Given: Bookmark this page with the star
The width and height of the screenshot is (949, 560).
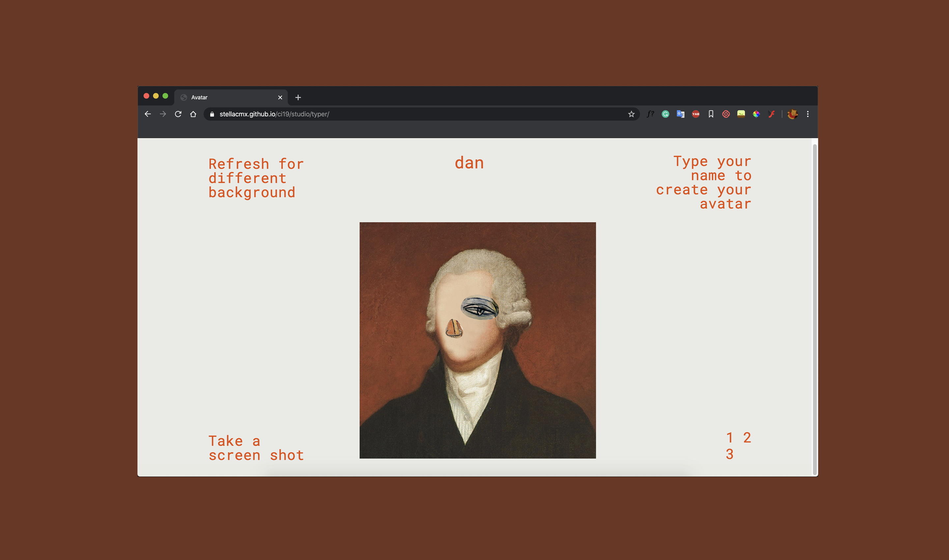Looking at the screenshot, I should click(631, 114).
